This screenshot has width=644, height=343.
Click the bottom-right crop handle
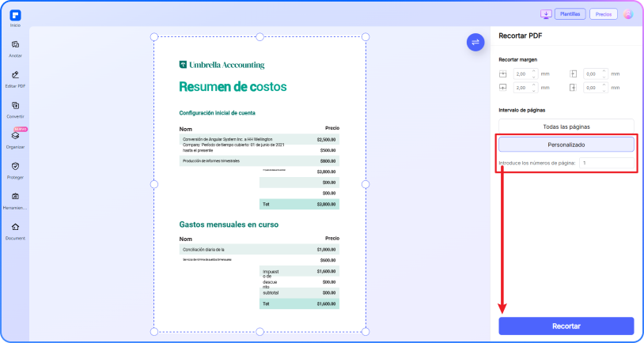click(x=366, y=331)
